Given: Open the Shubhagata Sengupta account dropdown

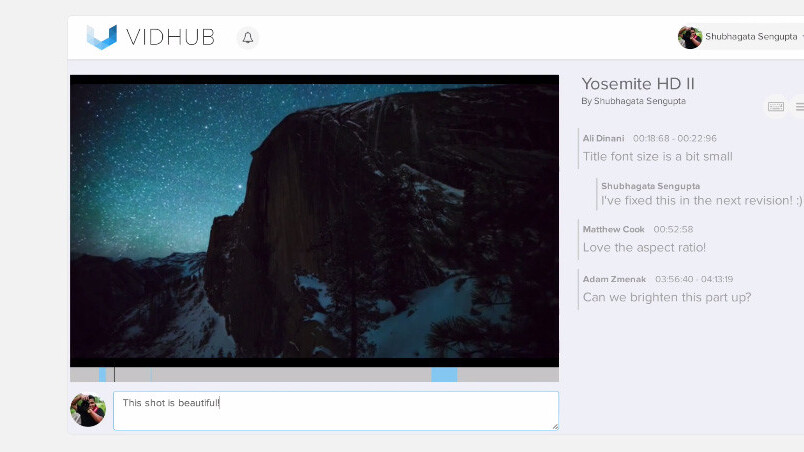Looking at the screenshot, I should pyautogui.click(x=754, y=37).
